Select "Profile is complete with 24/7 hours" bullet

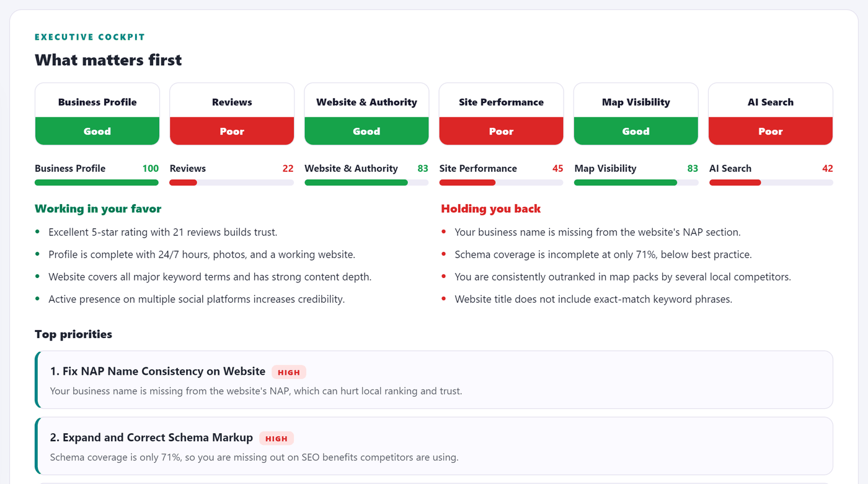(202, 254)
